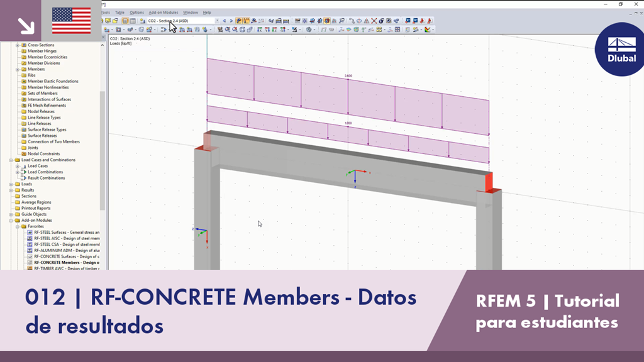This screenshot has height=362, width=644.
Task: Toggle the highlighted display icon in the top toolbar
Action: pos(327,21)
